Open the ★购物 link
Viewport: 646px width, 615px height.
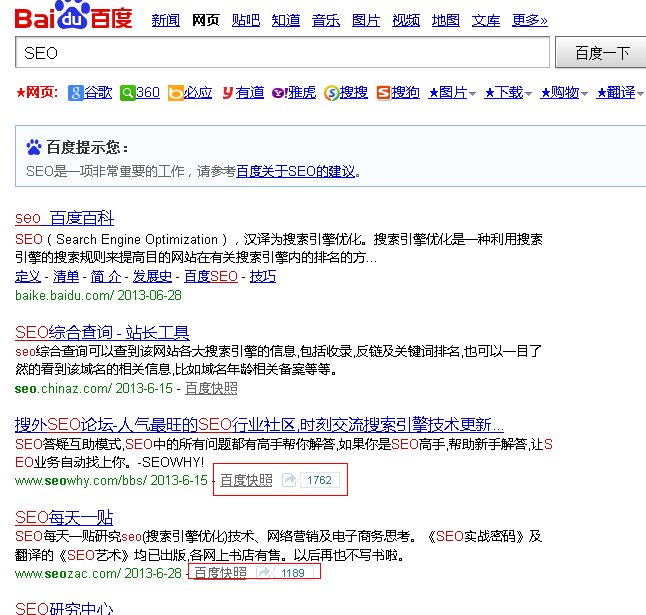(x=560, y=92)
